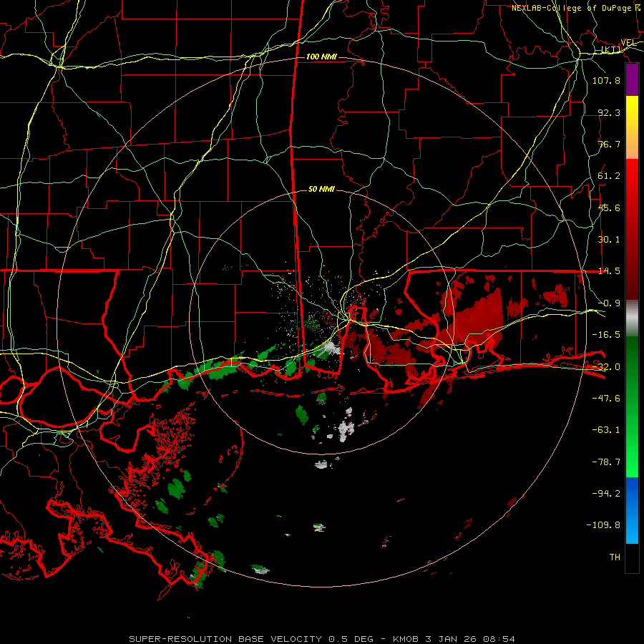Click the (KT) units label
The width and height of the screenshot is (644, 644).
(611, 49)
